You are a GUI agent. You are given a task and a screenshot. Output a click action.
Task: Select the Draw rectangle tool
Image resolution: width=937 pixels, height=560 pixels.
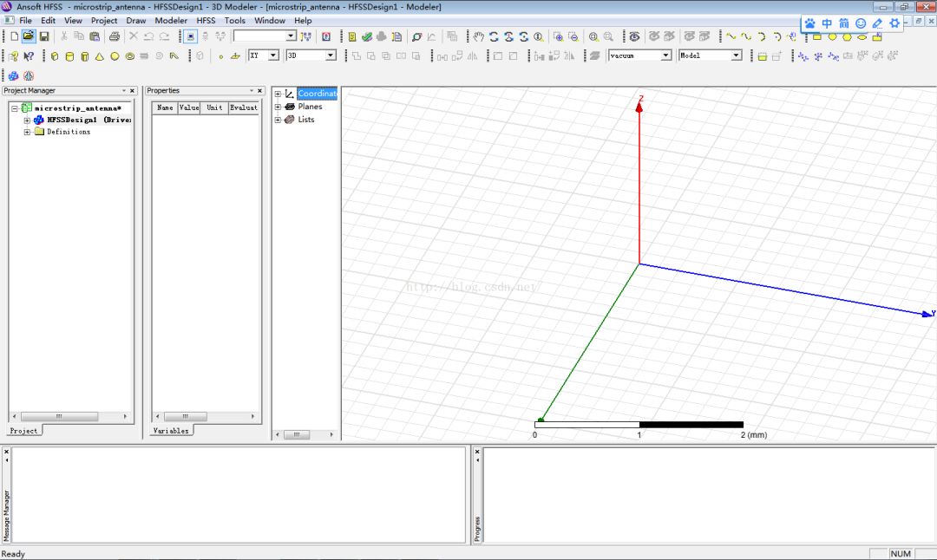pyautogui.click(x=817, y=36)
